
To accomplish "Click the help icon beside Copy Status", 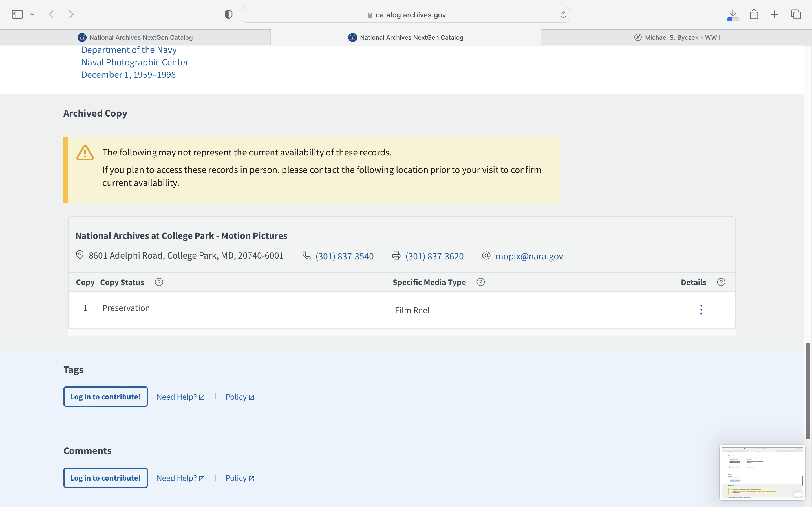I will point(159,282).
